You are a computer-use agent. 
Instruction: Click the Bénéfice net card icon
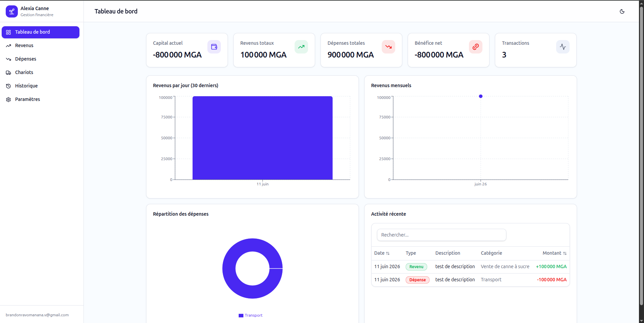[476, 47]
